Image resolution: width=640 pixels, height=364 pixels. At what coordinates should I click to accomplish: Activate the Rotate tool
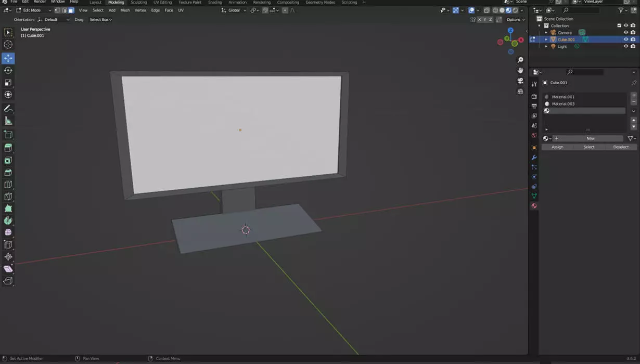coord(8,70)
